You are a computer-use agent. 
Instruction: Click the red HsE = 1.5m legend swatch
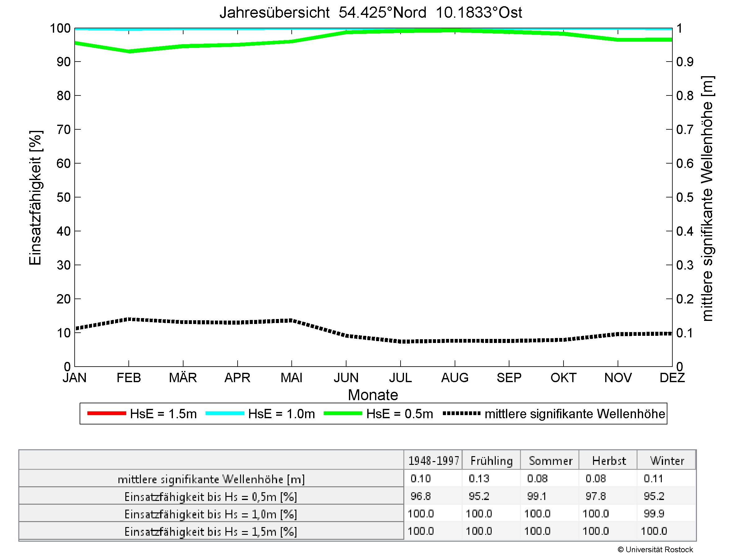tap(106, 414)
